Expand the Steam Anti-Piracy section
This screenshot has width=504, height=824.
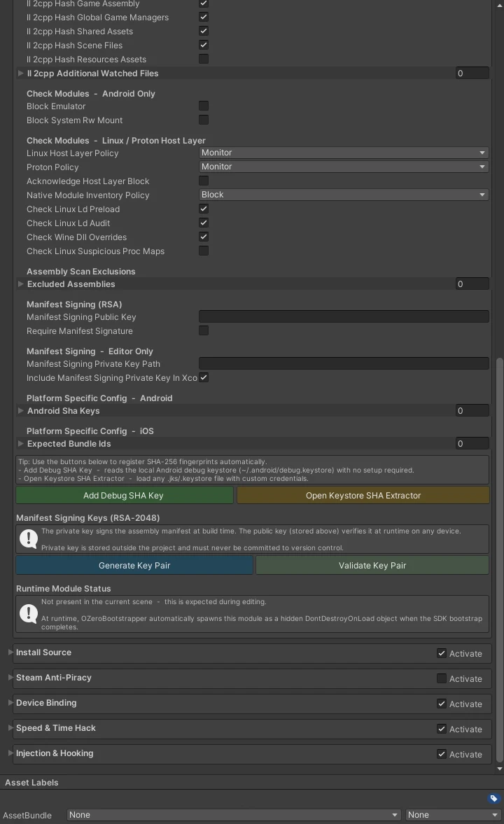10,678
